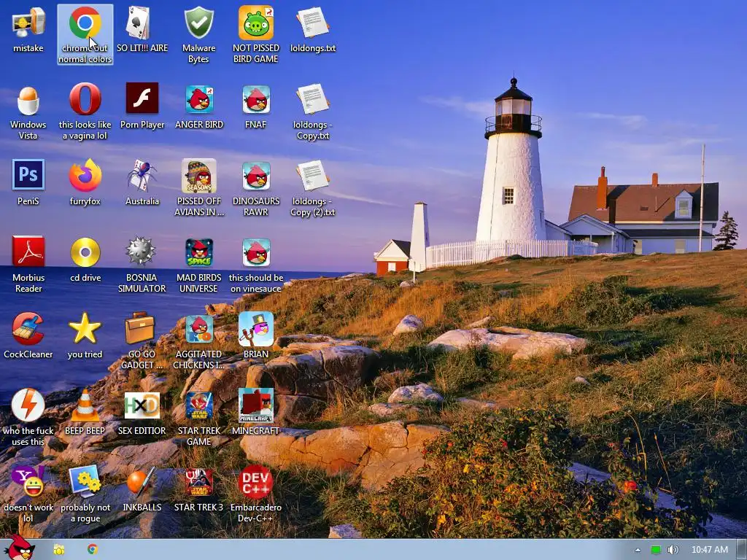Select the 'Windows Vista' egg icon
The image size is (747, 560).
point(28,101)
